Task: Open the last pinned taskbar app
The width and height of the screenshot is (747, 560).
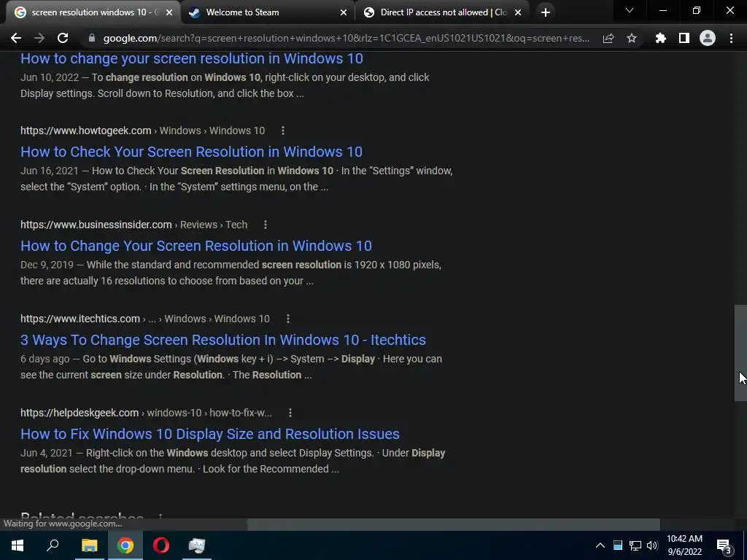Action: click(x=197, y=545)
